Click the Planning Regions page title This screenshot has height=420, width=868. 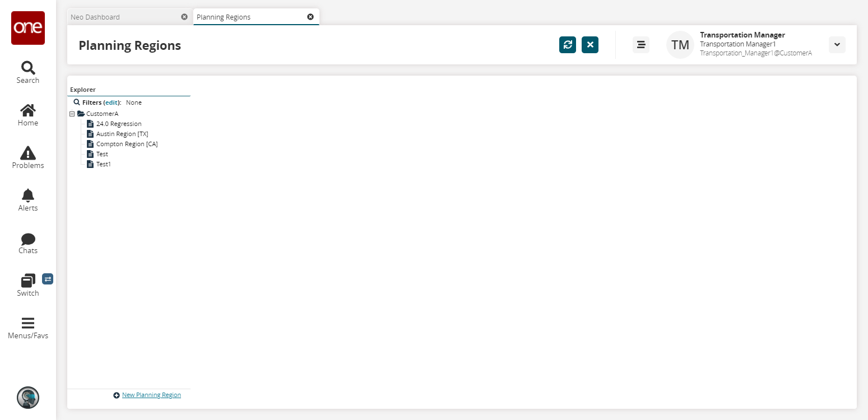(x=130, y=45)
